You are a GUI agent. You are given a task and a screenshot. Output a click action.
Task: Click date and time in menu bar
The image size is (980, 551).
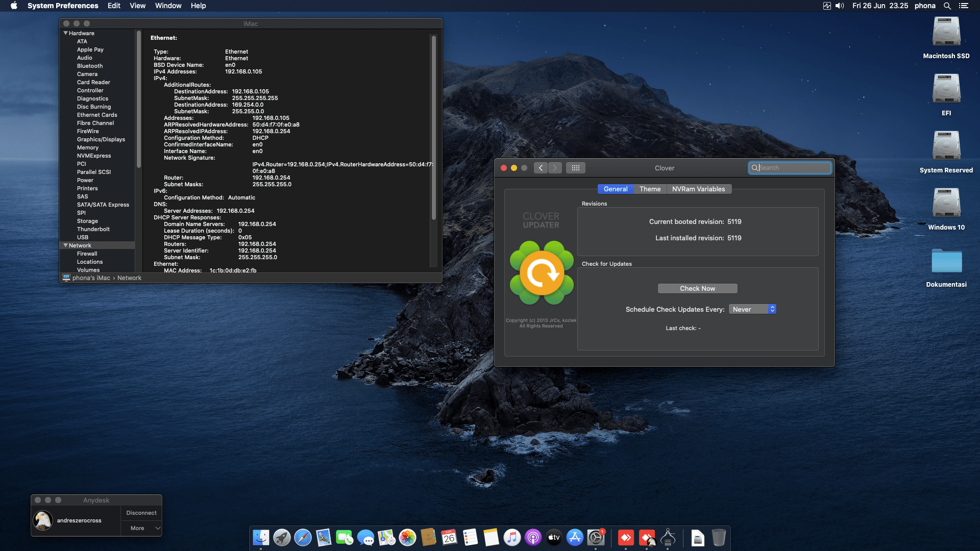click(880, 6)
